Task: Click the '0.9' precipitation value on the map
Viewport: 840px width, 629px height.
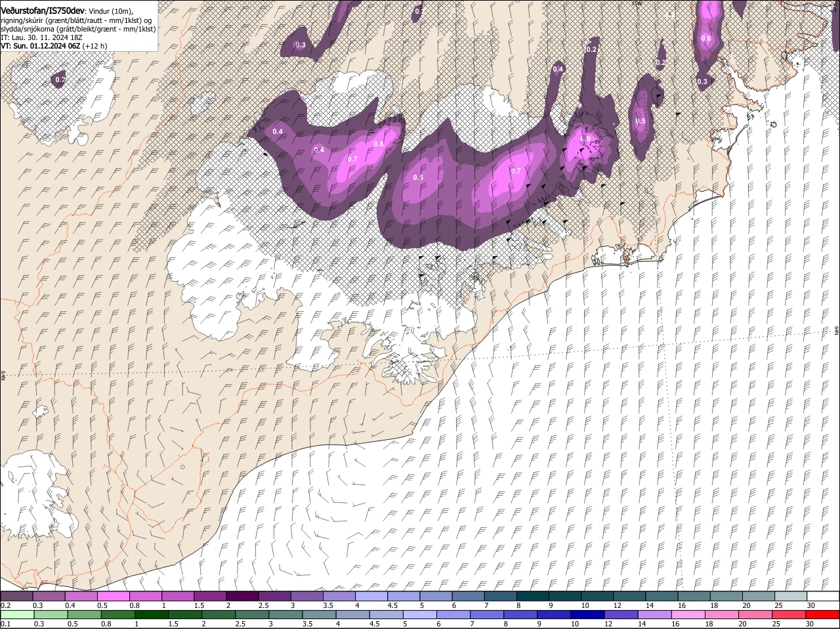Action: pos(586,138)
